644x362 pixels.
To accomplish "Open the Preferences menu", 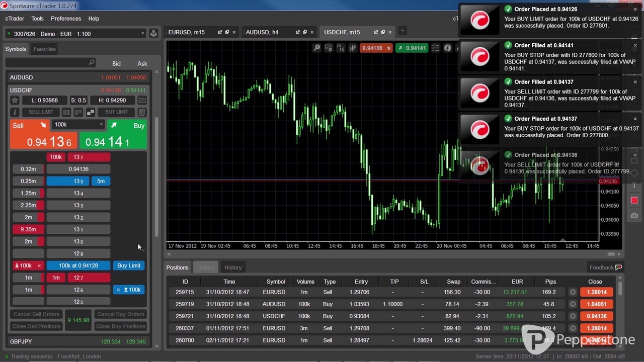I will click(66, 19).
